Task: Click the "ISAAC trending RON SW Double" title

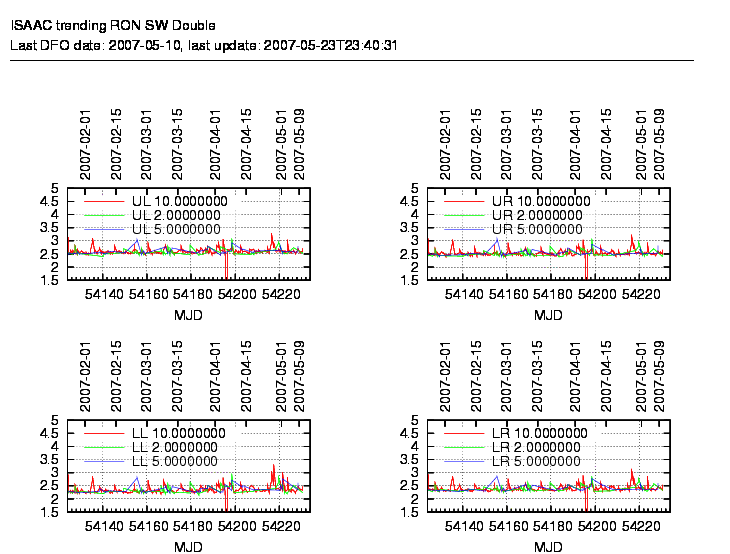Action: (111, 25)
